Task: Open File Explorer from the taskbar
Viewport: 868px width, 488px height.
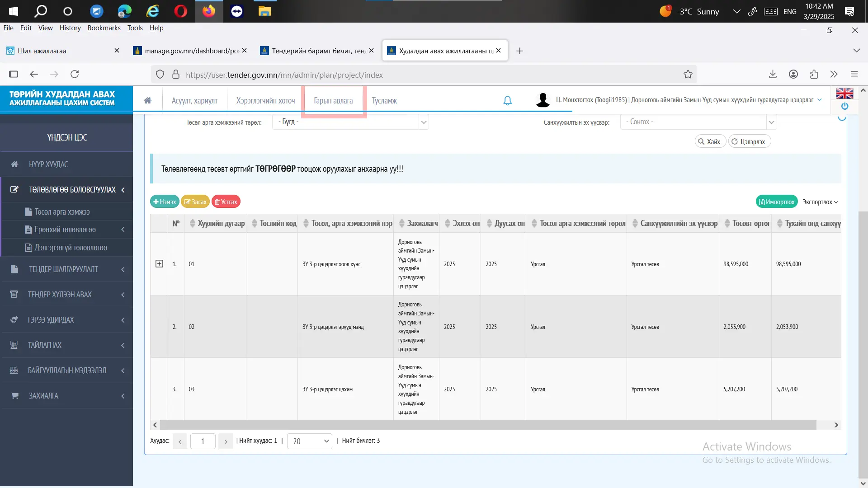Action: 264,11
